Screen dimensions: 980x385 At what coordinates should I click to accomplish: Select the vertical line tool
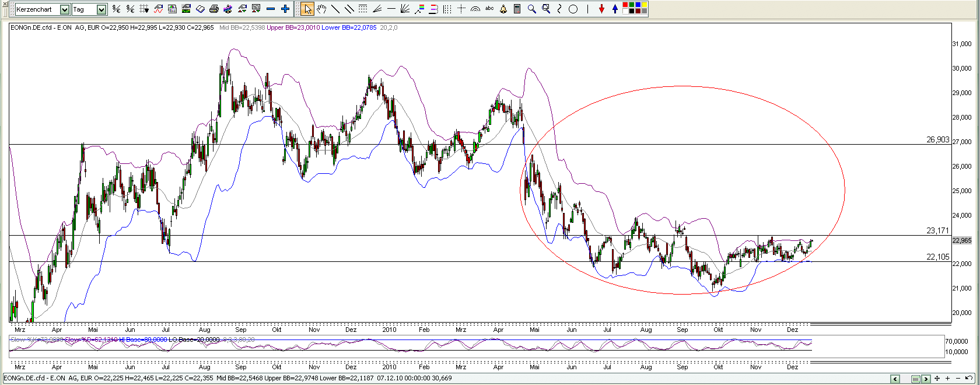click(587, 9)
